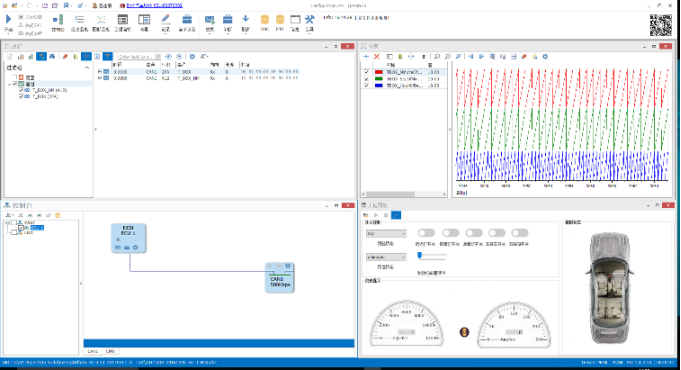This screenshot has width=681, height=370.
Task: Open graph settings via the gear icon
Action: [545, 56]
